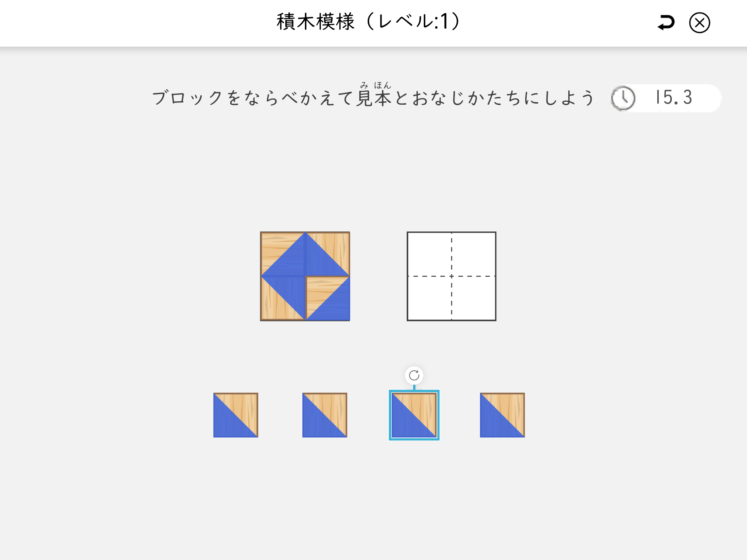The image size is (747, 560).
Task: Click the highlighted third block
Action: click(414, 415)
